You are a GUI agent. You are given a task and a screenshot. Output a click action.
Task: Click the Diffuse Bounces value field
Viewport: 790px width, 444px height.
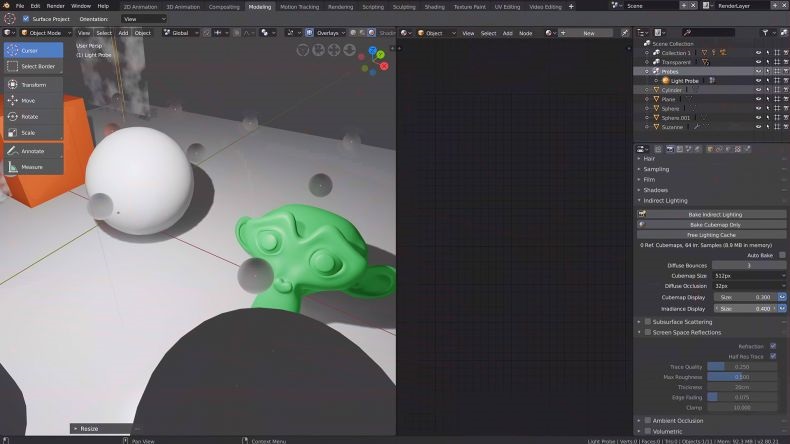[x=749, y=266]
